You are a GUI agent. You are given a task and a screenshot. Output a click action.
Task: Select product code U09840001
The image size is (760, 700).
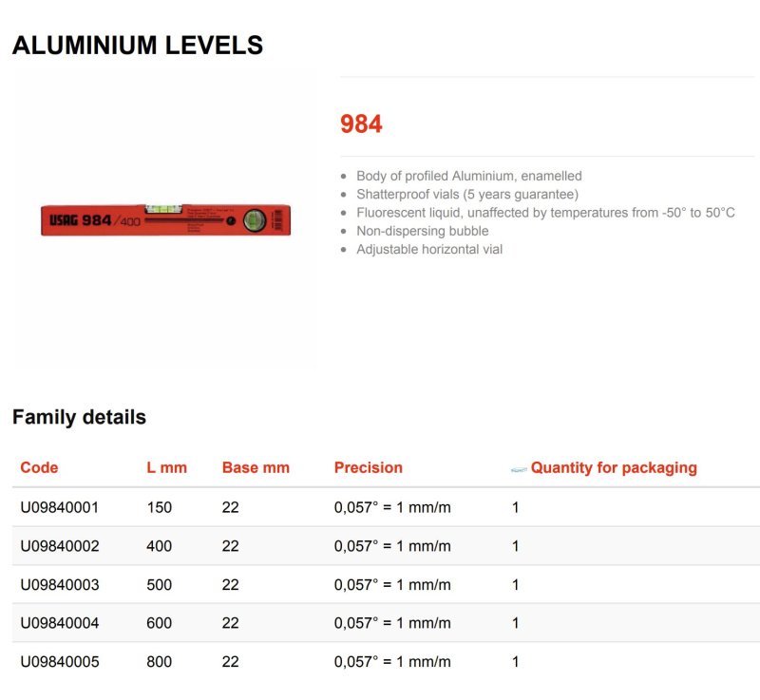(x=60, y=507)
